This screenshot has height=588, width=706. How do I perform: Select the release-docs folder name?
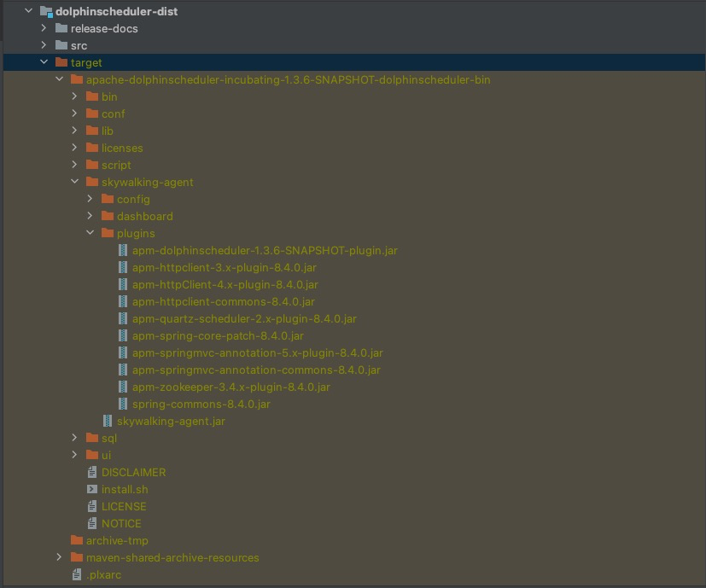(104, 28)
